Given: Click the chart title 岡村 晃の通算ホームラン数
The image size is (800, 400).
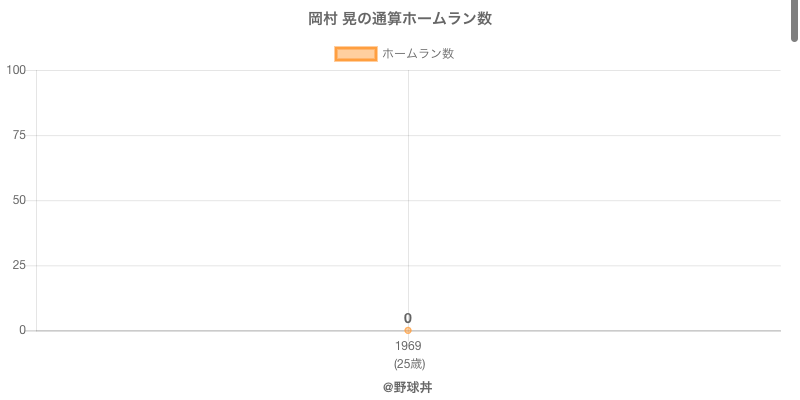Looking at the screenshot, I should (400, 19).
